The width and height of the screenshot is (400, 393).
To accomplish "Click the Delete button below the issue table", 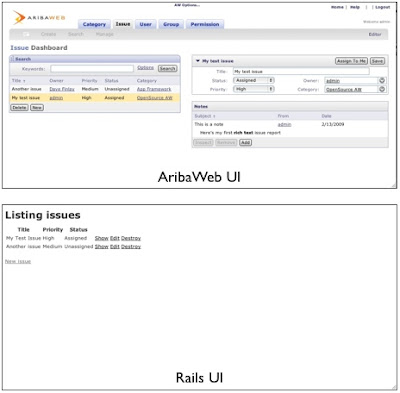I will pos(19,108).
